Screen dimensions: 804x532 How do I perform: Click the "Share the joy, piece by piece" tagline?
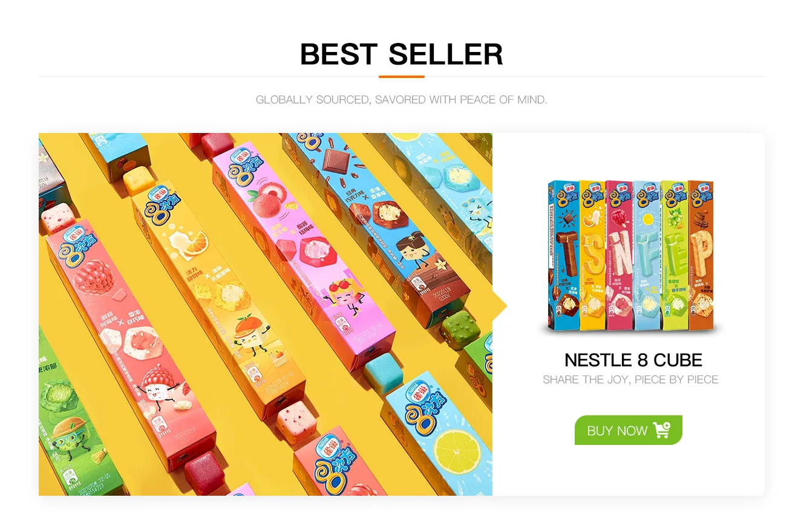coord(630,380)
